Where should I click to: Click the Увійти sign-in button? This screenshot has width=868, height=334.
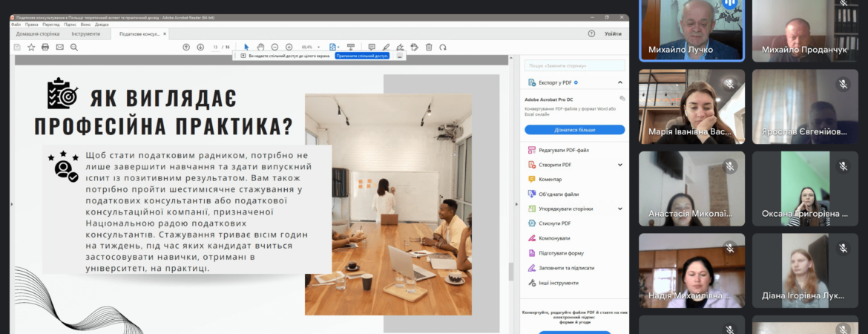pos(613,34)
